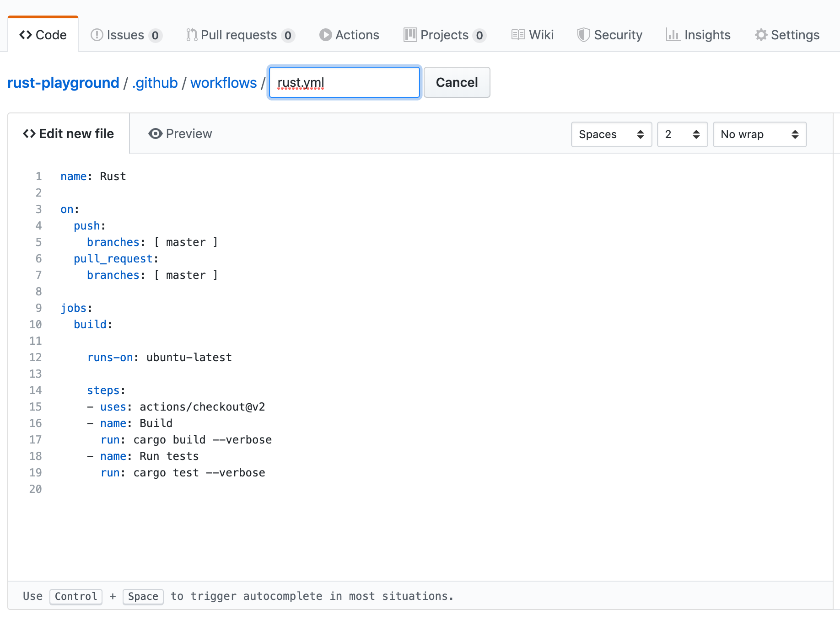840x620 pixels.
Task: Click line number 20 in gutter
Action: pyautogui.click(x=36, y=489)
